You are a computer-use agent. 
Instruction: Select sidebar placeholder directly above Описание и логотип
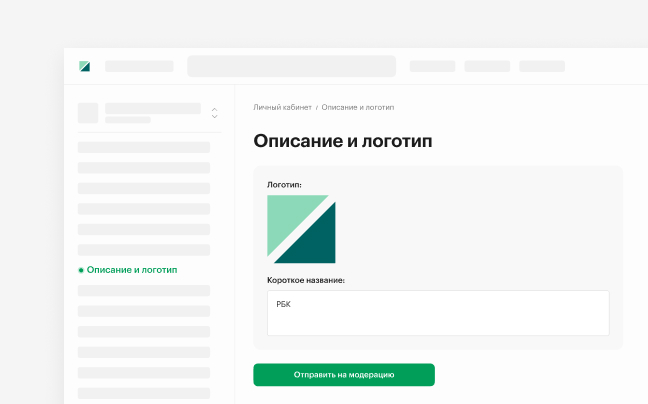(x=144, y=250)
